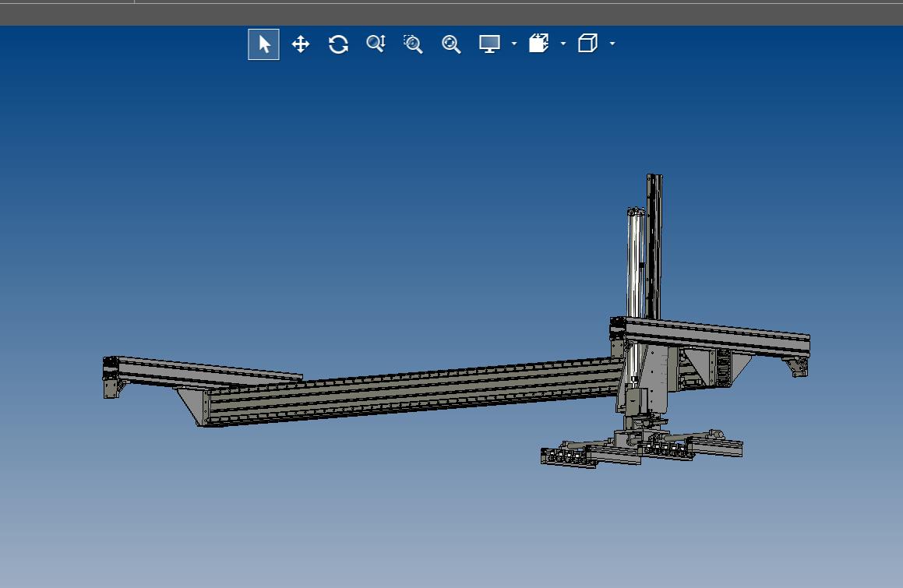
Task: Select the Rotate view tool
Action: [x=338, y=44]
